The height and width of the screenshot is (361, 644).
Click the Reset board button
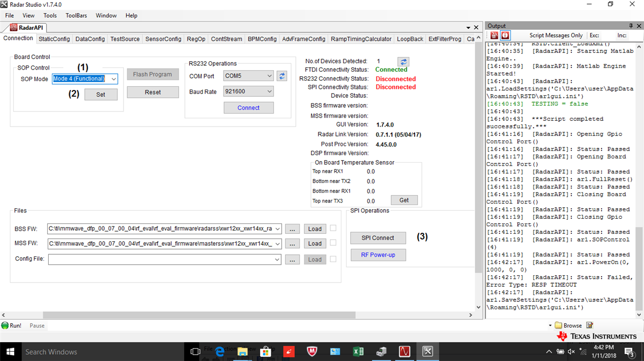coord(152,92)
